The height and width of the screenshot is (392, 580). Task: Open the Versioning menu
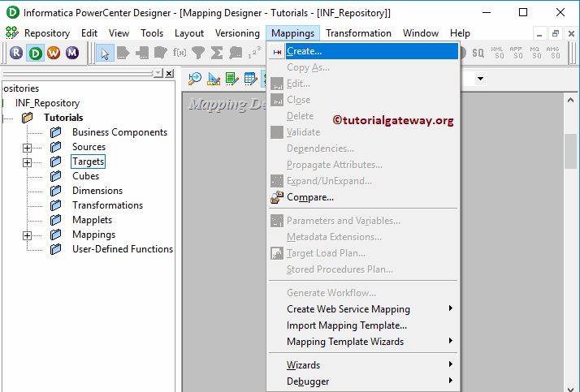pos(237,33)
